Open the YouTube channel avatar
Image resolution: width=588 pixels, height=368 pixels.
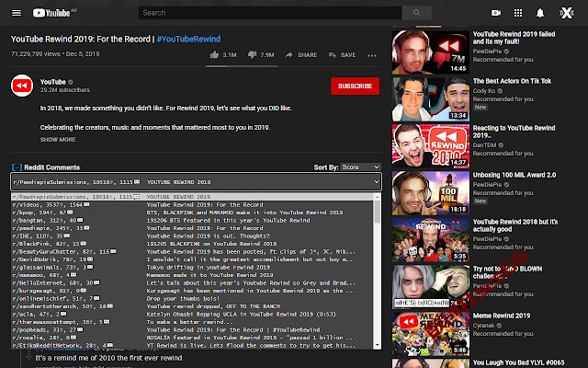click(22, 86)
